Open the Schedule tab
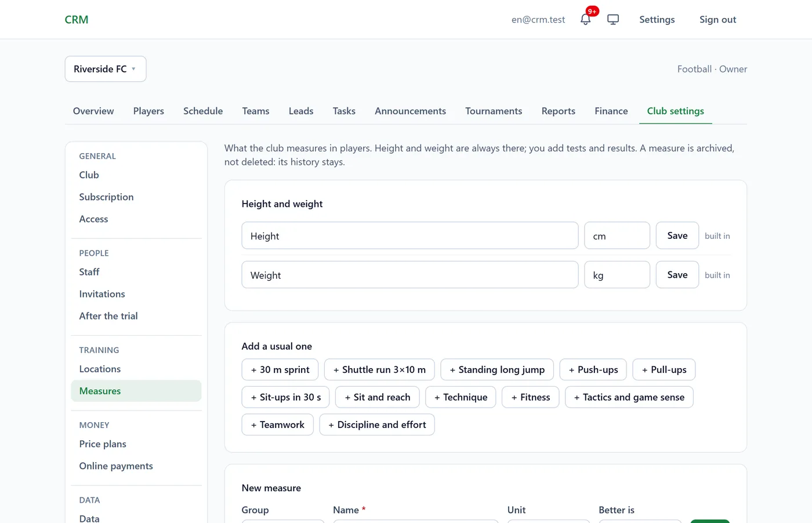The height and width of the screenshot is (523, 812). tap(203, 111)
